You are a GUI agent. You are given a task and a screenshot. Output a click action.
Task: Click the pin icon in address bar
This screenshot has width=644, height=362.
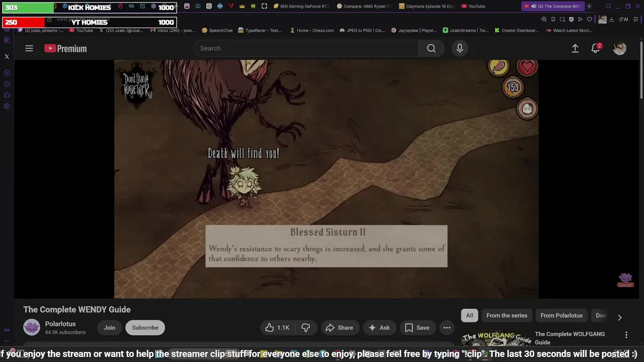pyautogui.click(x=553, y=19)
